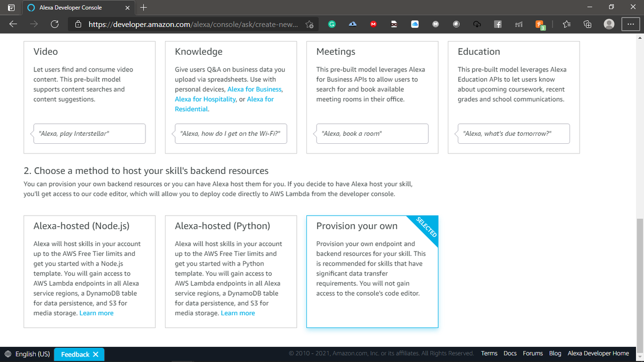644x362 pixels.
Task: Click the "Alexa, how do I get on the Wi-Fi?" phrase
Action: 231,134
